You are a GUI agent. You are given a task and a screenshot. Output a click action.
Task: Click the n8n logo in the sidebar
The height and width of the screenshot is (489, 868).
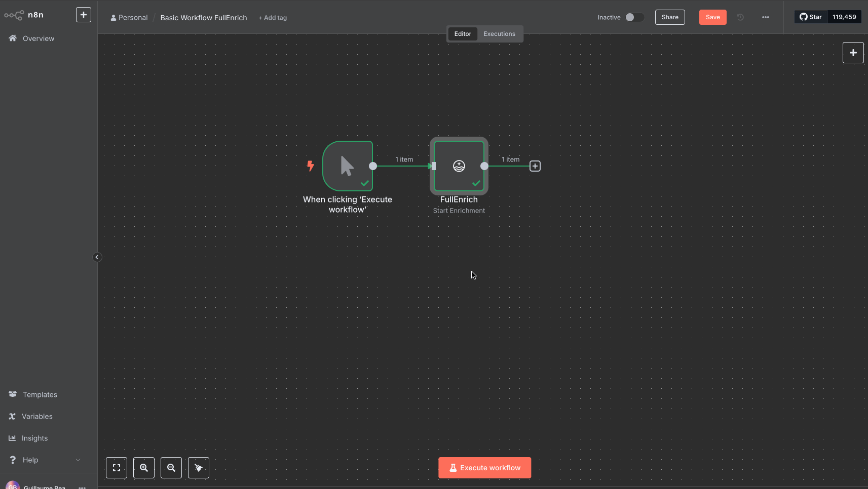click(x=24, y=15)
